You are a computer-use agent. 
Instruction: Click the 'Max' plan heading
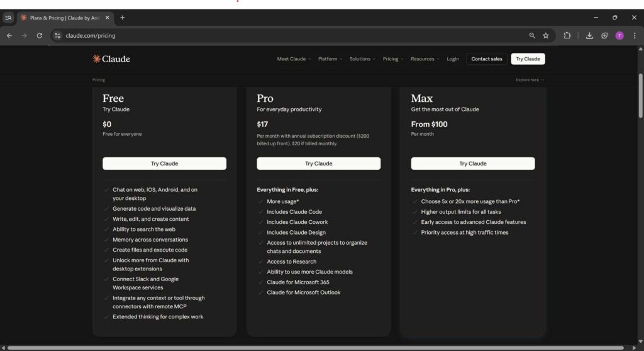pyautogui.click(x=422, y=98)
